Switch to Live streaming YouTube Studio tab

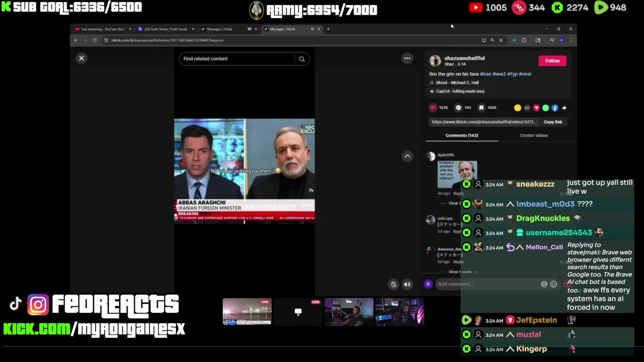point(103,29)
